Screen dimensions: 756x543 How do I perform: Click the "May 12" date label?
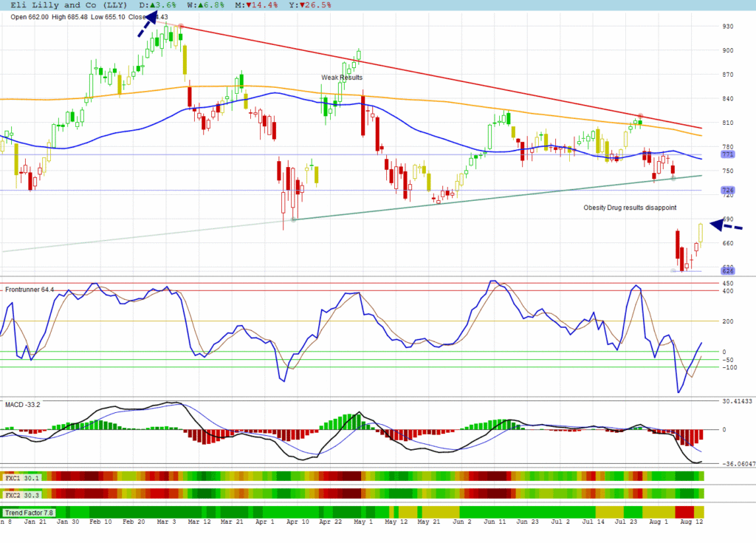[396, 522]
